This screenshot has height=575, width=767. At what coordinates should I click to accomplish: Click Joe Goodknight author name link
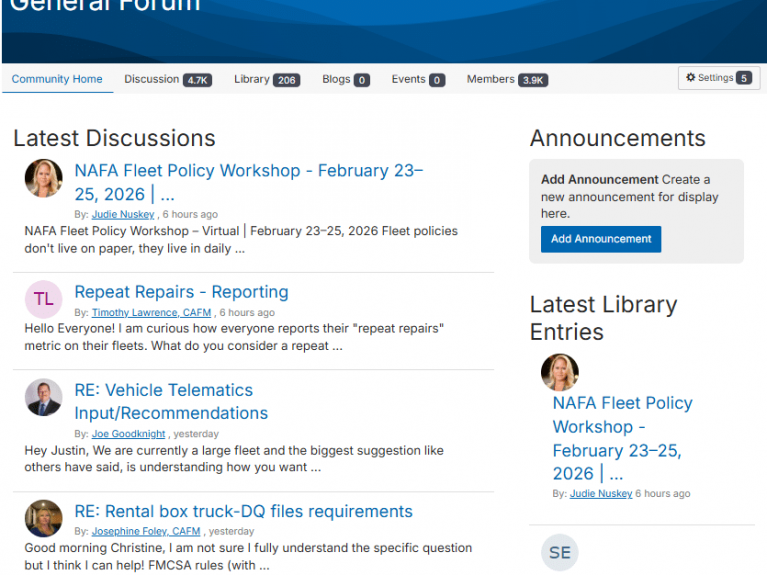(129, 434)
